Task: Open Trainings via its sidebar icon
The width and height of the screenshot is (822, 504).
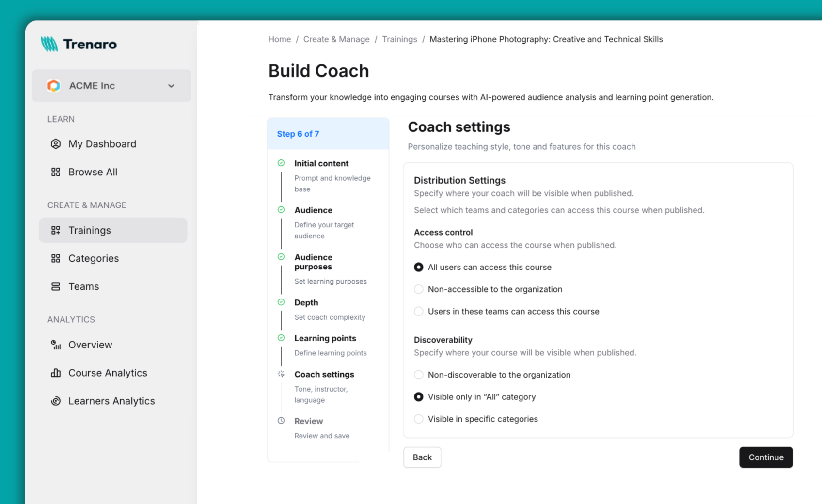Action: (x=56, y=230)
